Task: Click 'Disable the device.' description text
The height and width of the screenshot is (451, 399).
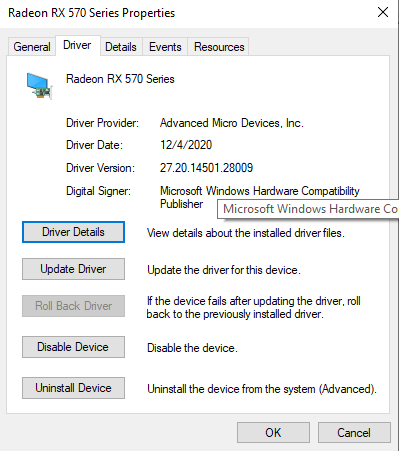Action: [192, 348]
